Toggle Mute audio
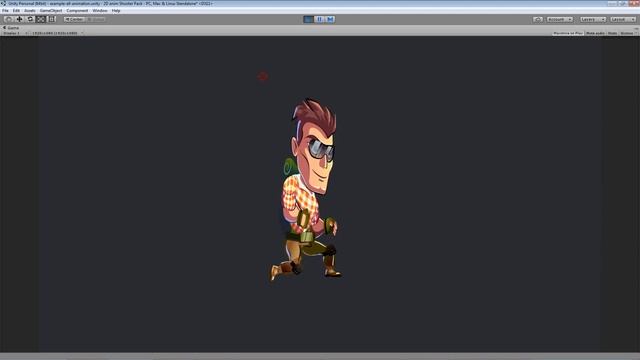This screenshot has height=360, width=640. coord(595,33)
